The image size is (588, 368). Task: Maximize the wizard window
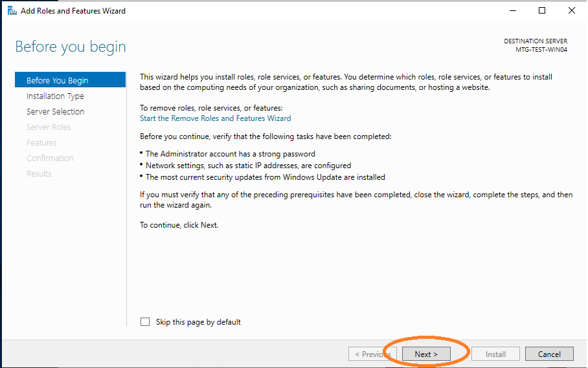(x=542, y=11)
